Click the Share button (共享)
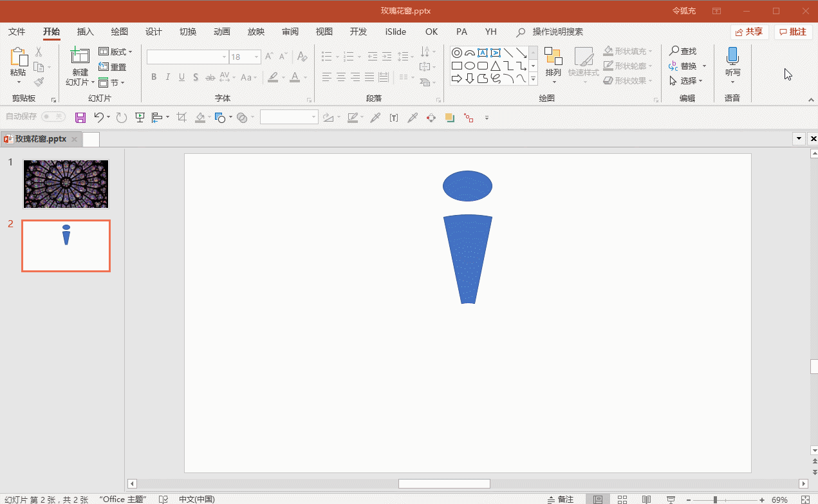Viewport: 818px width, 504px height. click(750, 32)
